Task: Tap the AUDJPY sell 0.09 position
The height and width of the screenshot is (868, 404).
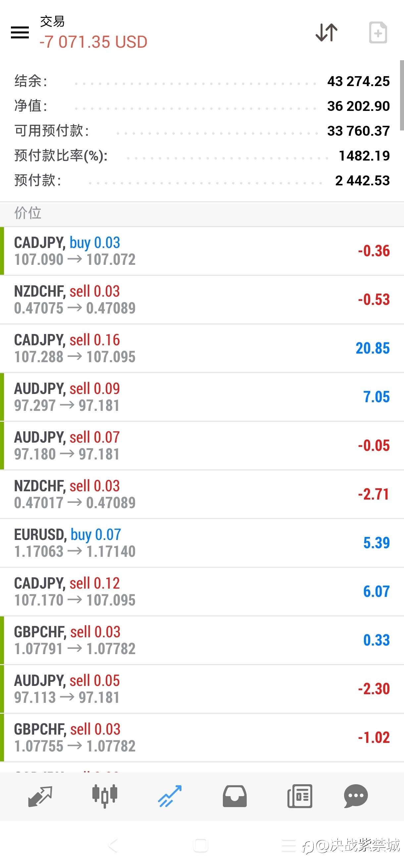Action: (202, 397)
